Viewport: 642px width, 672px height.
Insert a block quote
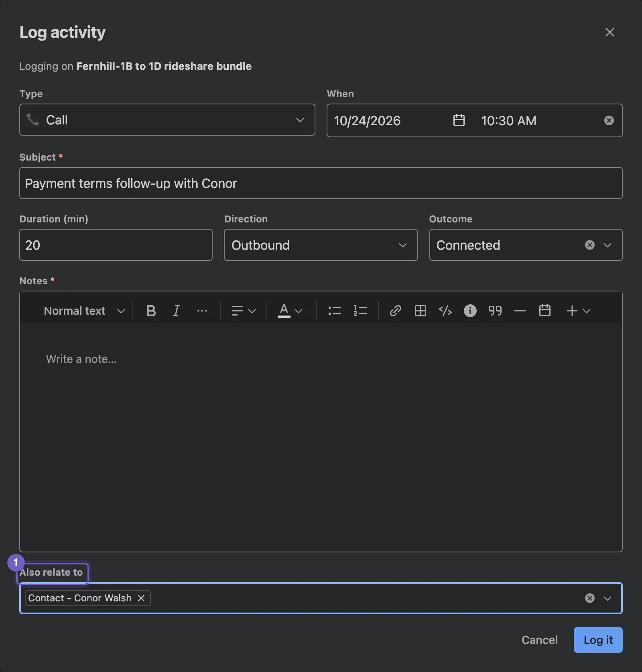point(495,311)
